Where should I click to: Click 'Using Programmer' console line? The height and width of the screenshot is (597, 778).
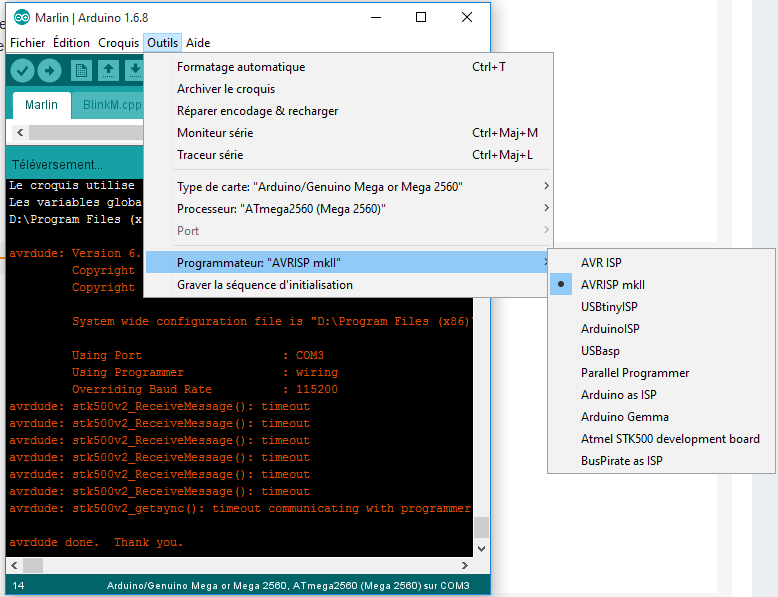click(x=204, y=372)
